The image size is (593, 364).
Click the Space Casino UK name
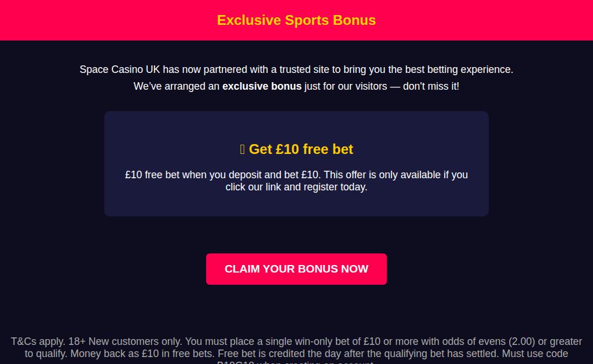pos(120,69)
